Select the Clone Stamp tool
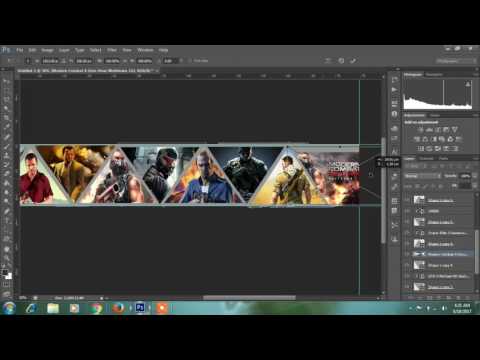This screenshot has height=360, width=480. coord(7,155)
